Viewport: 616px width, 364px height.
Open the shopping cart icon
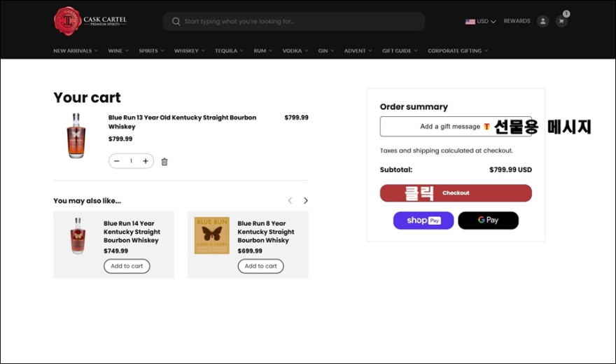[x=561, y=21]
